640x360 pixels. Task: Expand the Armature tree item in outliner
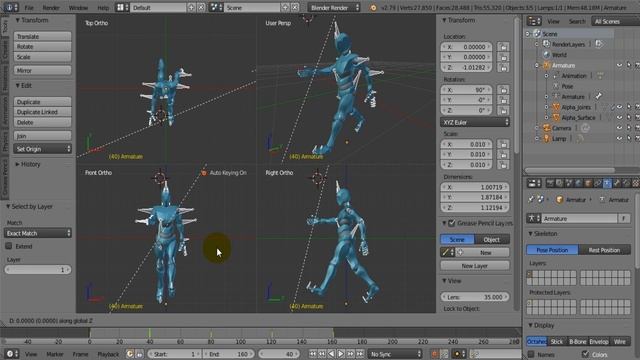coord(537,65)
